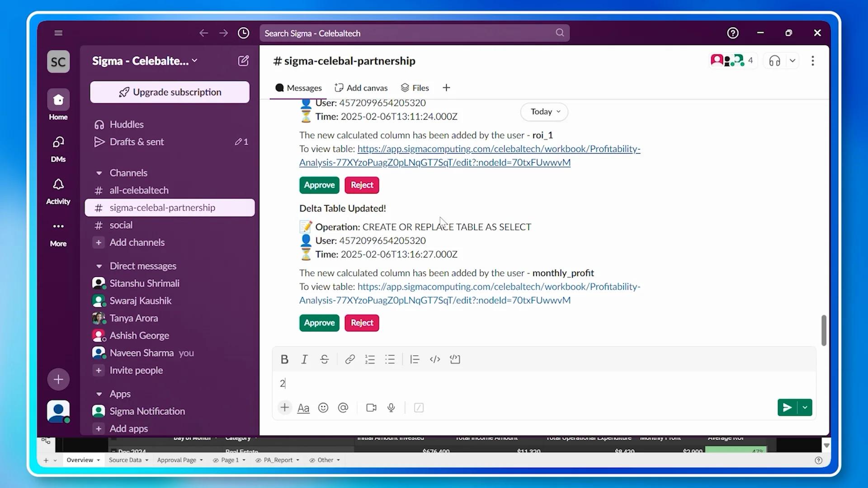Go back in Slack history
This screenshot has width=868, height=488.
tap(204, 33)
